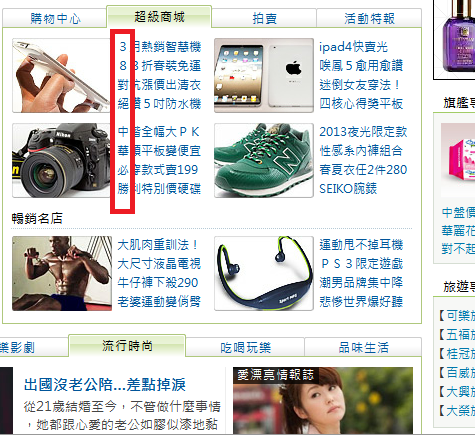Open the green New Balance sneaker image
Viewport: 475px width, 435px height.
(x=264, y=160)
